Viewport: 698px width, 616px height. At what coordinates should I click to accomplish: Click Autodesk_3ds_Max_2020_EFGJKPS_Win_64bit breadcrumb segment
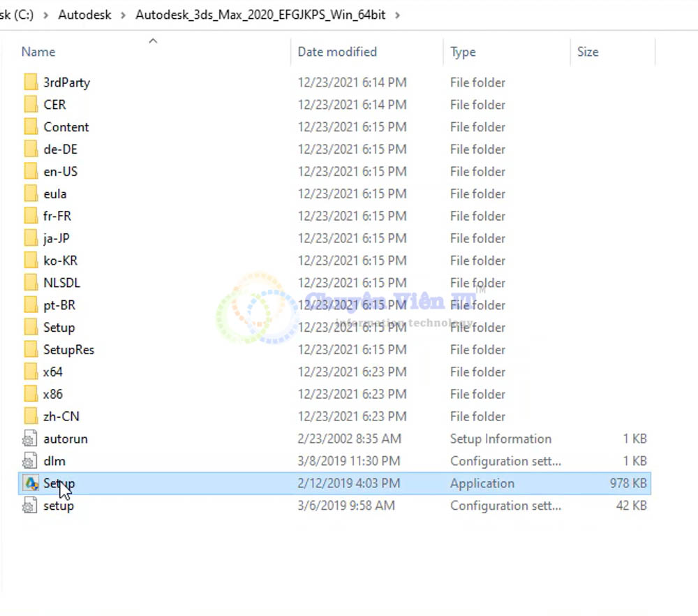260,15
